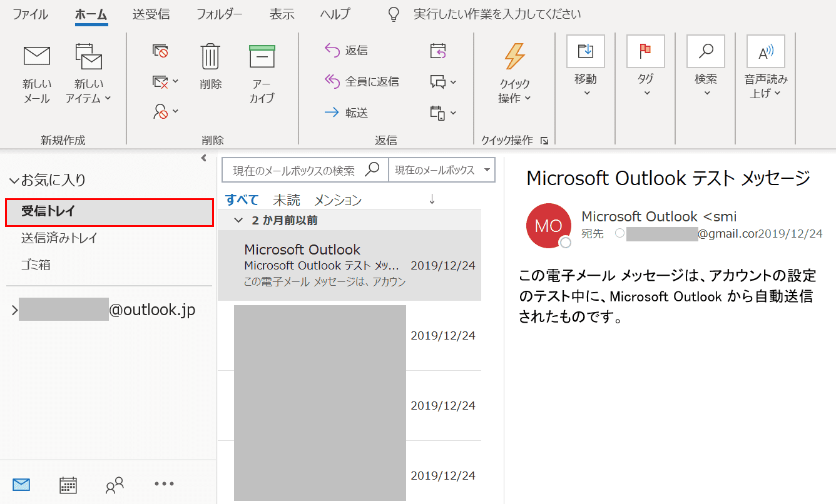This screenshot has height=504, width=836.
Task: Collapse the Favorites (お気に入り) section
Action: tap(14, 181)
